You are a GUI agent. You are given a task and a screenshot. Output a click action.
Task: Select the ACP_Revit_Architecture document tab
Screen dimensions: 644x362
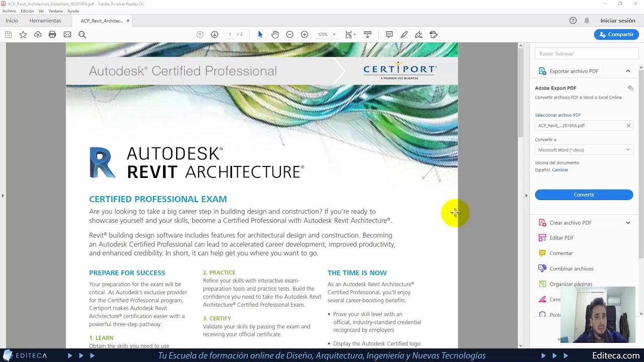tap(101, 21)
